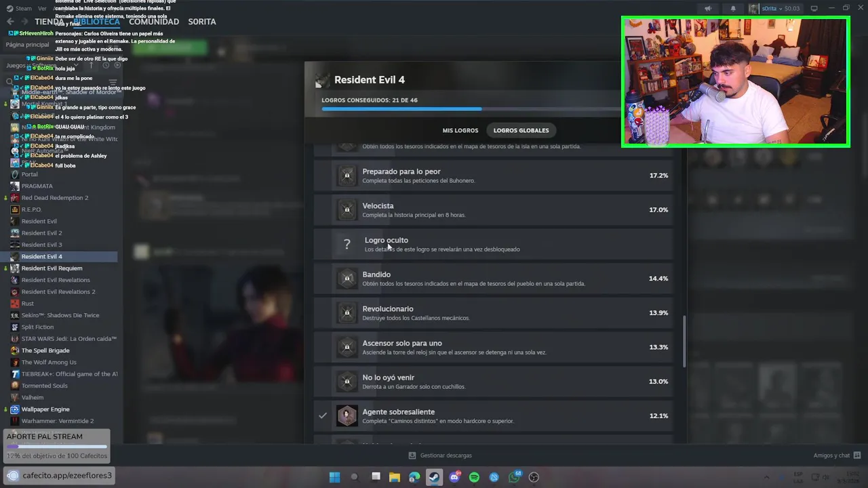Image resolution: width=868 pixels, height=488 pixels.
Task: Click the Resident Evil 4 header game icon
Action: pyautogui.click(x=322, y=80)
